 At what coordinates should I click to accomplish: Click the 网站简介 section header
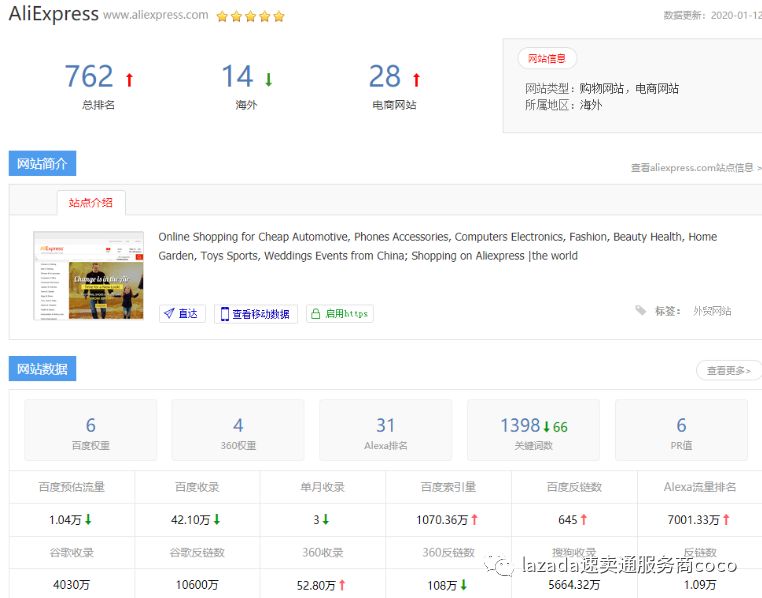pyautogui.click(x=42, y=163)
